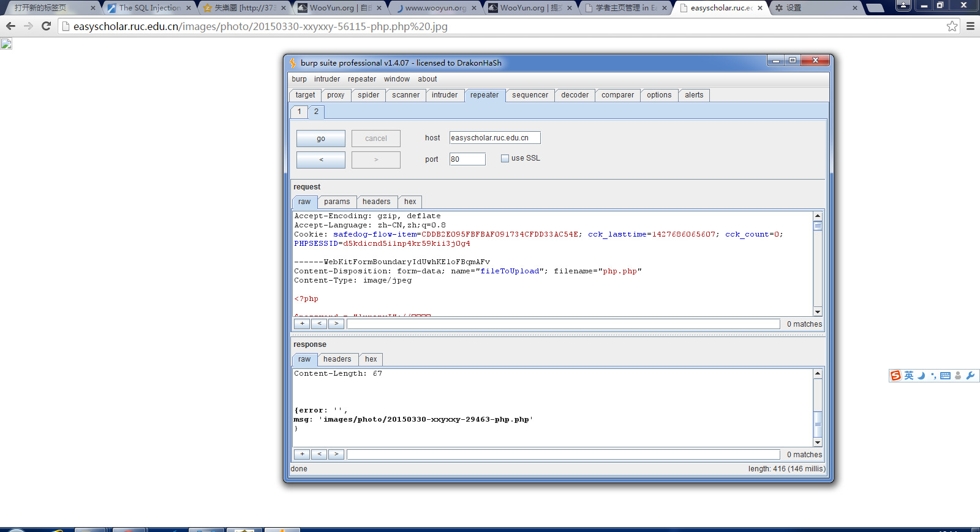Toggle Sogou English/Chinese mode icon

(x=909, y=376)
